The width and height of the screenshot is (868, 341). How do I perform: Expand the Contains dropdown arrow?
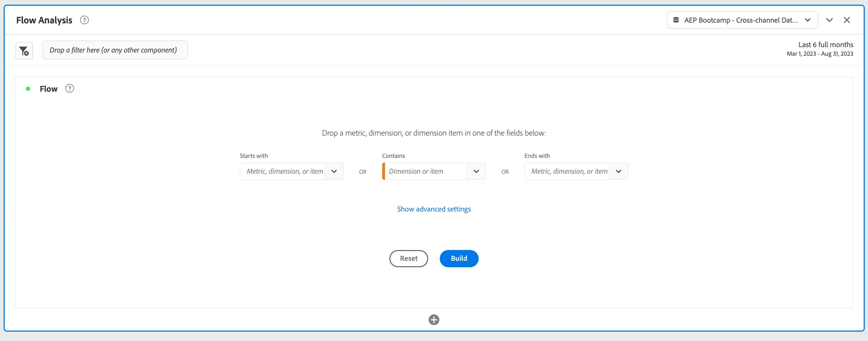[476, 171]
